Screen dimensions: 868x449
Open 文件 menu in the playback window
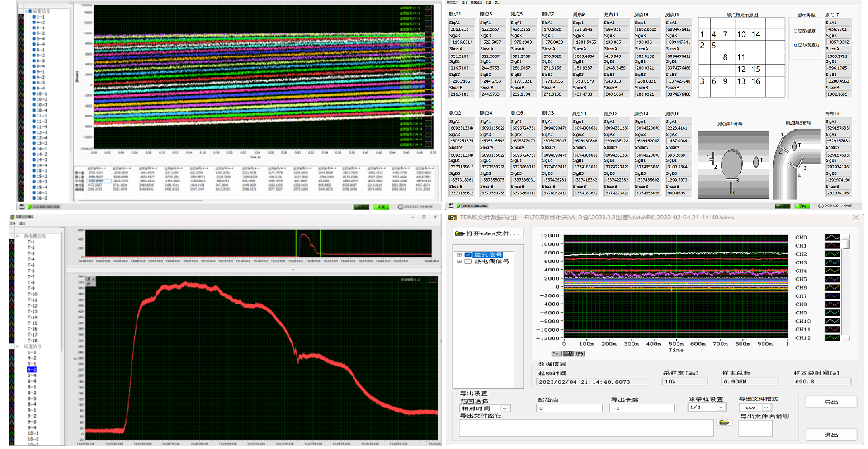[13, 224]
